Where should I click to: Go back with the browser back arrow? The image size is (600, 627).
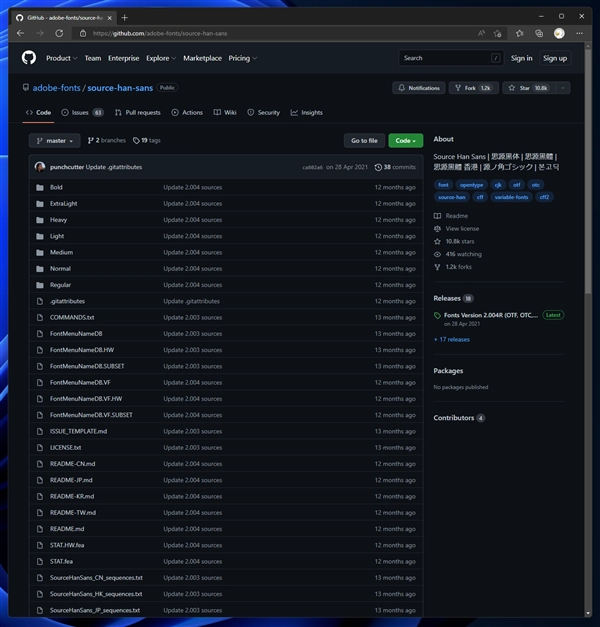pyautogui.click(x=21, y=34)
